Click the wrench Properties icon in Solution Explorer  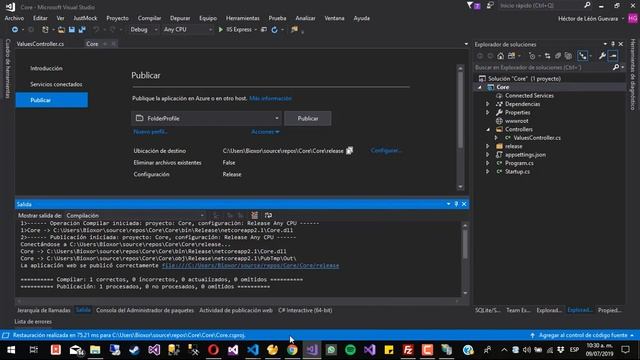tap(602, 56)
